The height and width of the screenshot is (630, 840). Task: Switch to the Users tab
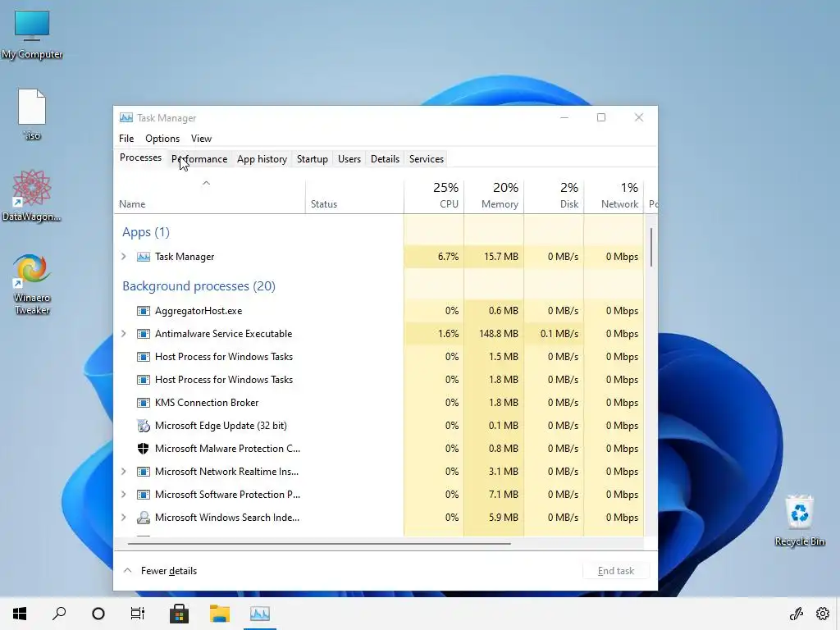pyautogui.click(x=349, y=159)
